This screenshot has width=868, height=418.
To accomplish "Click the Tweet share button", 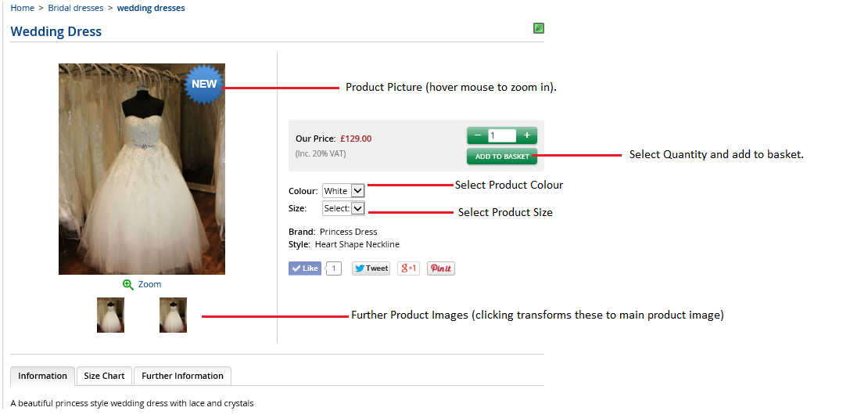I will (371, 268).
